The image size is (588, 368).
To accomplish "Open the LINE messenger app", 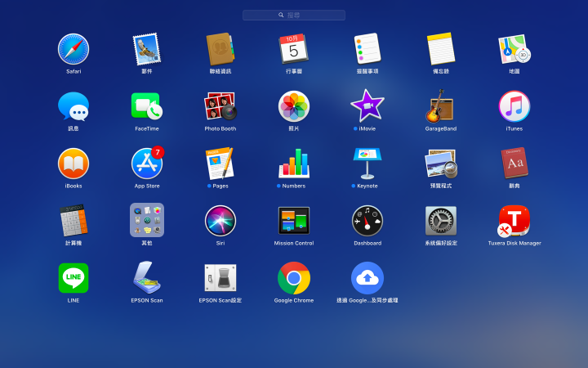I will tap(73, 278).
